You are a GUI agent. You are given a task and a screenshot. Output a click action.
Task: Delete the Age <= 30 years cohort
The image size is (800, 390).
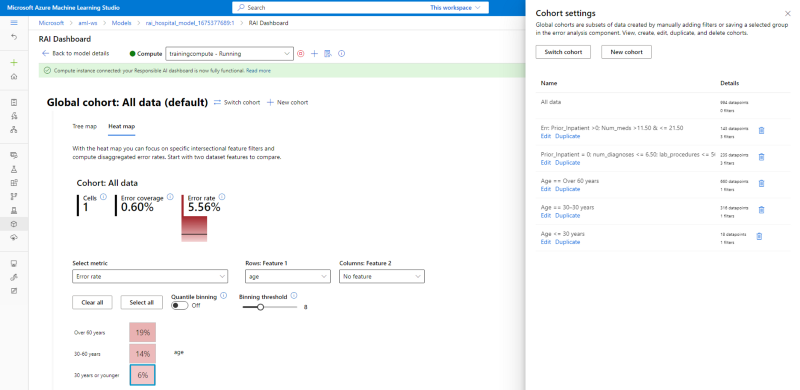coord(759,236)
